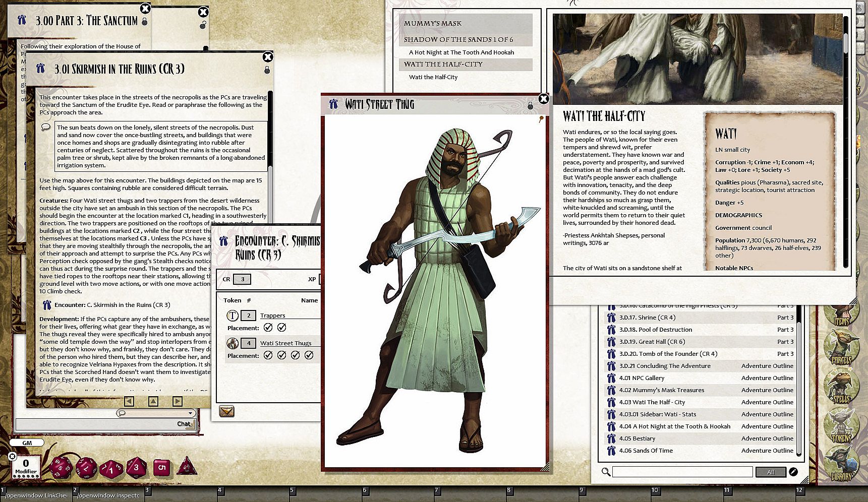The width and height of the screenshot is (868, 502).
Task: Click the Wati Street Thugs token icon
Action: click(x=233, y=343)
